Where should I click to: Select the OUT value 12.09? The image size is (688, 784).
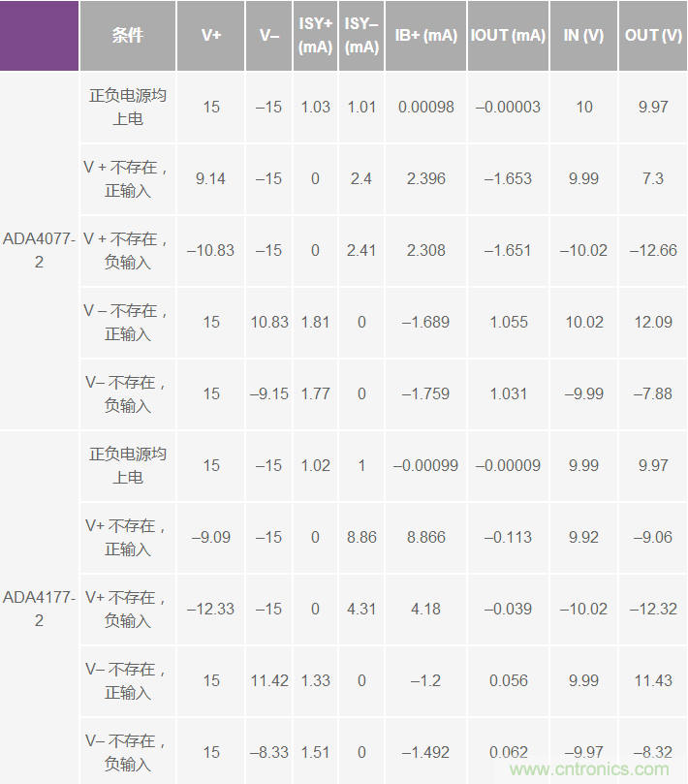[x=653, y=322]
